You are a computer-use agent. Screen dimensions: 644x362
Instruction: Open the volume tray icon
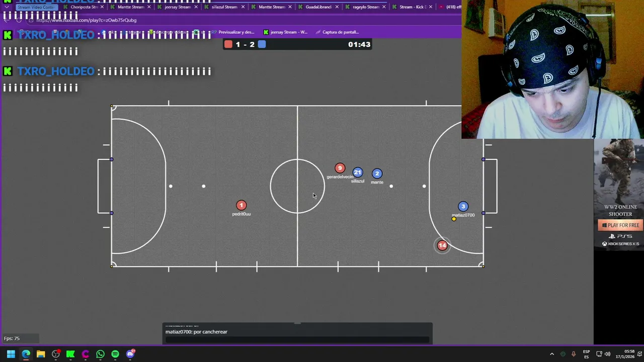click(607, 354)
